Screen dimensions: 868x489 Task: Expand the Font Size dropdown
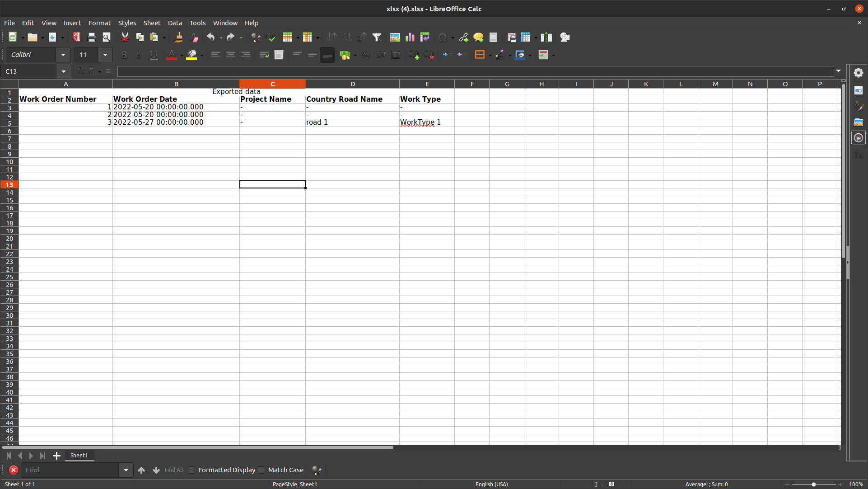tap(105, 55)
